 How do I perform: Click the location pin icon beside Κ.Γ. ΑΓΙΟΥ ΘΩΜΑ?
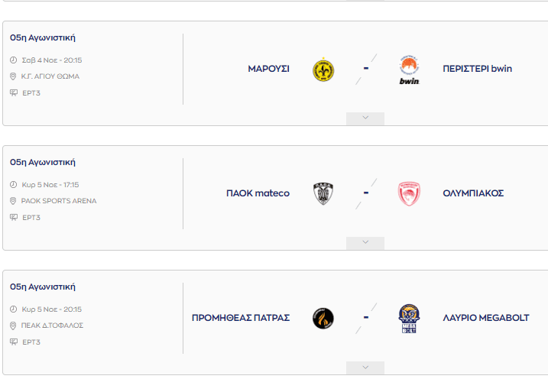coord(13,76)
